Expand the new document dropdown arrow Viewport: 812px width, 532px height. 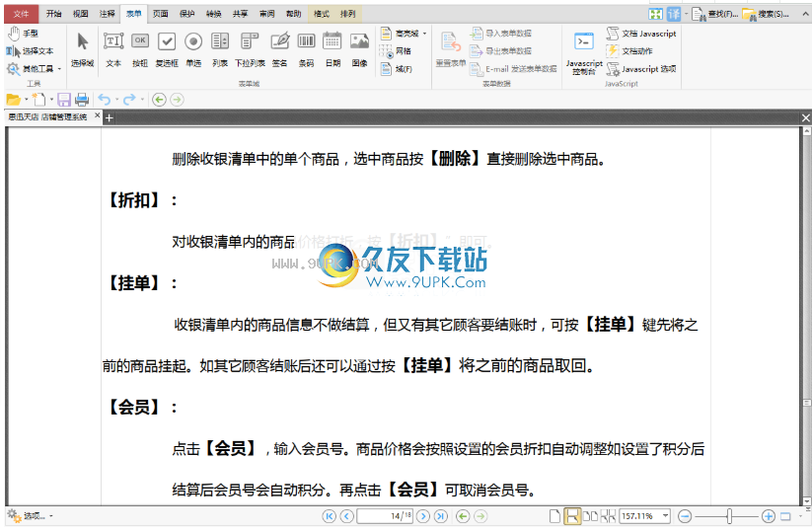pyautogui.click(x=51, y=100)
